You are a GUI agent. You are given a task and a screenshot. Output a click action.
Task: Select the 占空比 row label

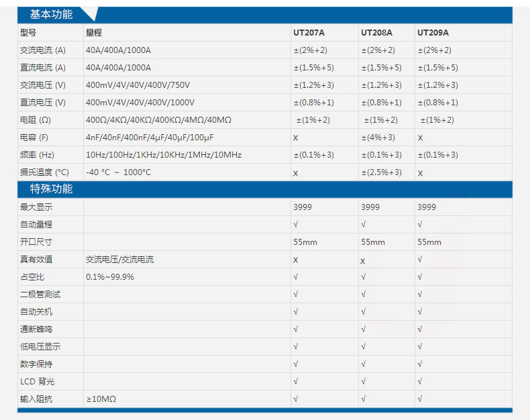click(32, 277)
